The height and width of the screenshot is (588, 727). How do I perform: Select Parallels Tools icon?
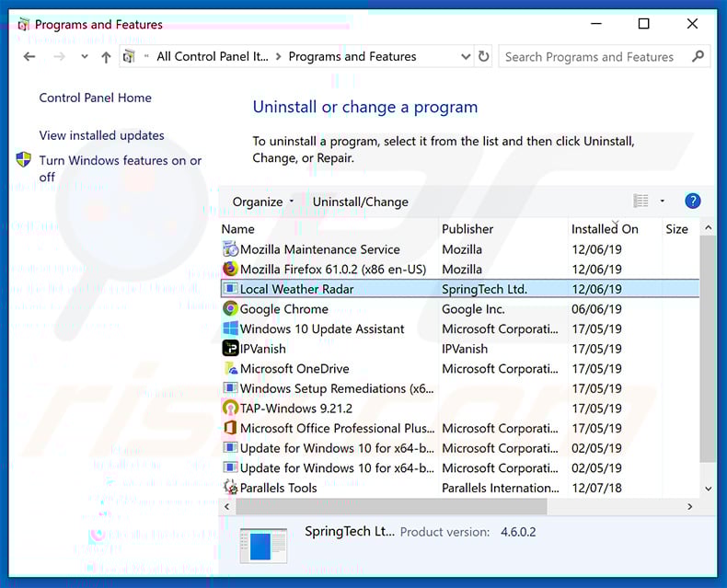pyautogui.click(x=230, y=488)
